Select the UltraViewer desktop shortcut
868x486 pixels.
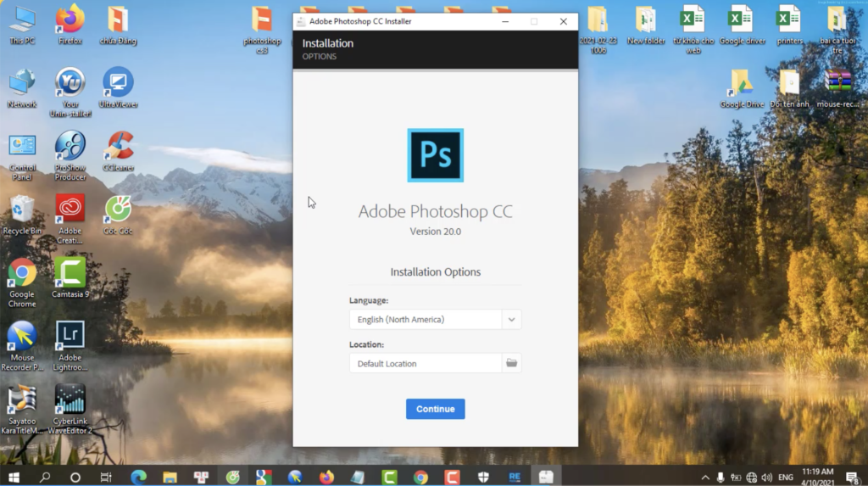point(118,89)
